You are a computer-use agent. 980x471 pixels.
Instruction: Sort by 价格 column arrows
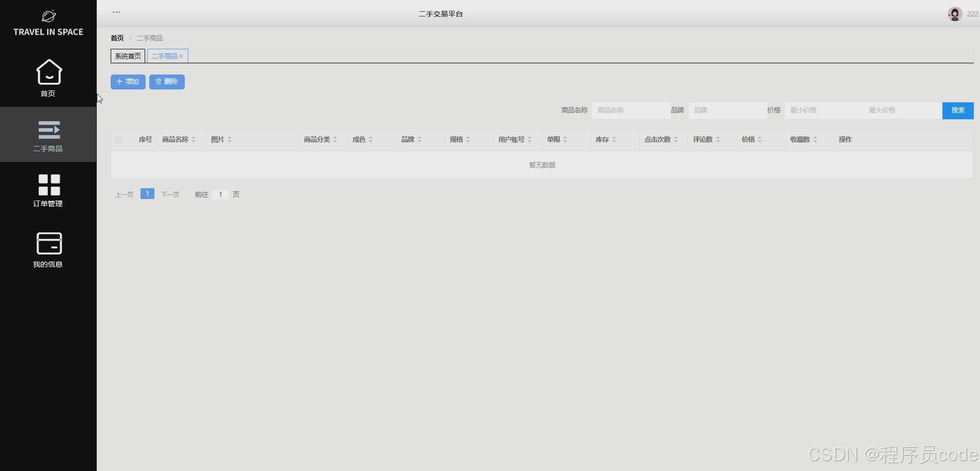[x=760, y=139]
